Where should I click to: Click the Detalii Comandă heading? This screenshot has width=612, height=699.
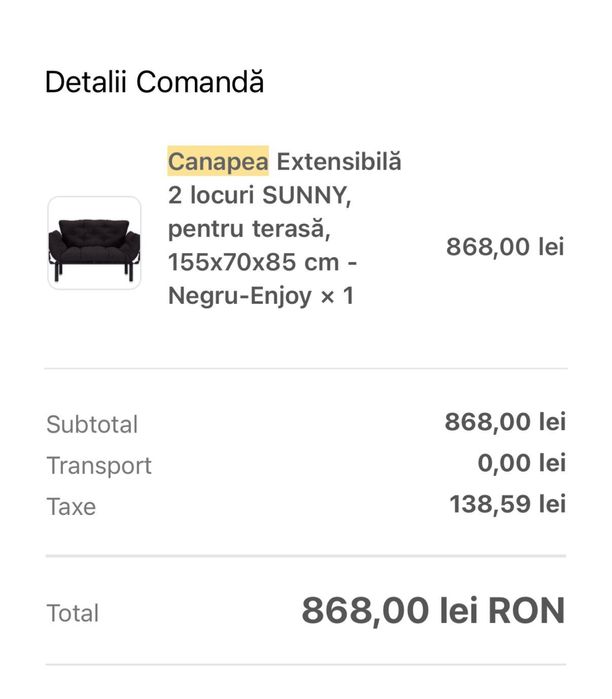154,82
